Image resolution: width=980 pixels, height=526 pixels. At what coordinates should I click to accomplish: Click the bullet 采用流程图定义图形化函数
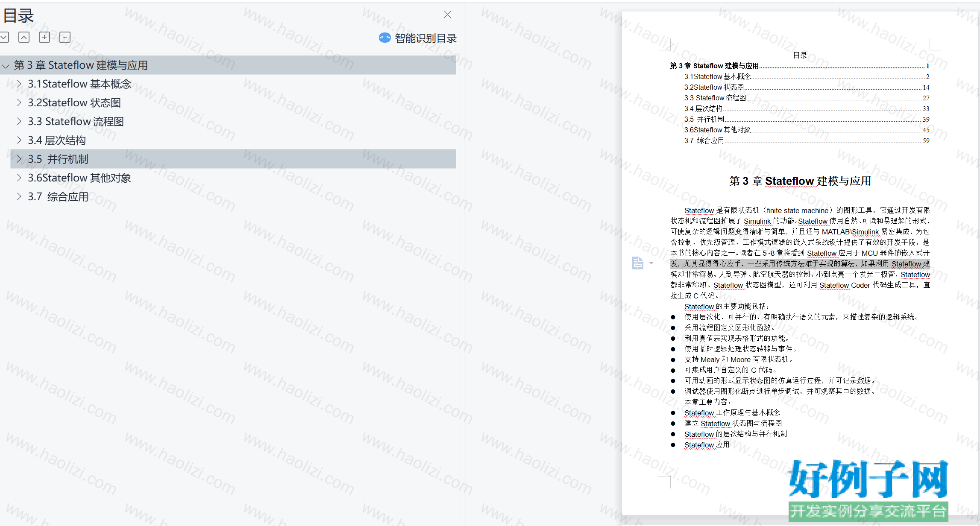[x=730, y=327]
